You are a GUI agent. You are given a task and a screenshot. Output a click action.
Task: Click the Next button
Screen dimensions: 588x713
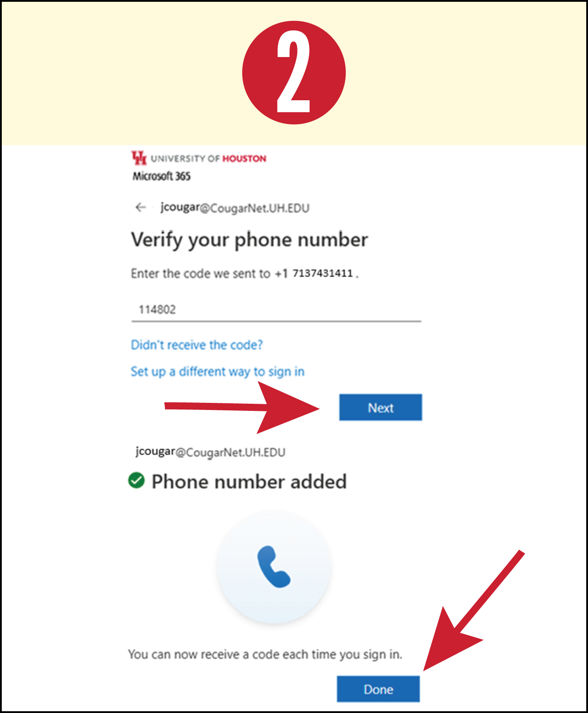coord(380,407)
